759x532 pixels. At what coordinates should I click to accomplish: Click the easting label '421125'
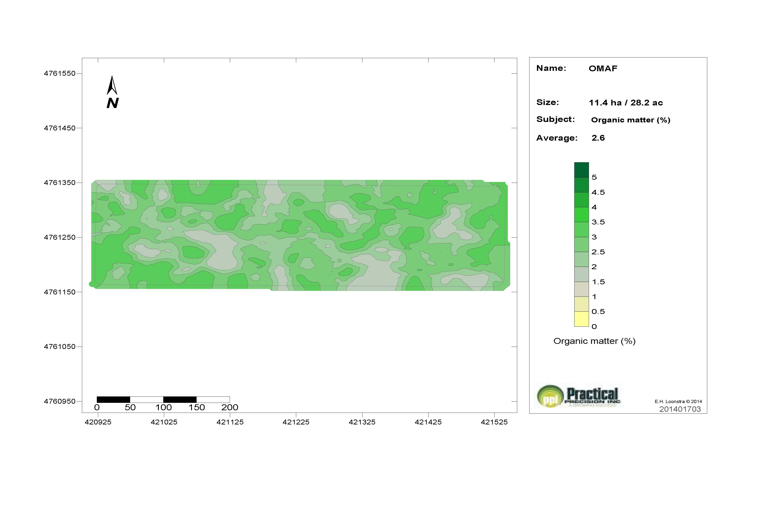pos(230,422)
